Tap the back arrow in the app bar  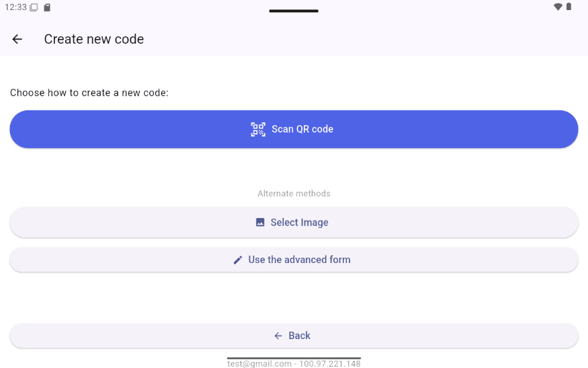[17, 39]
